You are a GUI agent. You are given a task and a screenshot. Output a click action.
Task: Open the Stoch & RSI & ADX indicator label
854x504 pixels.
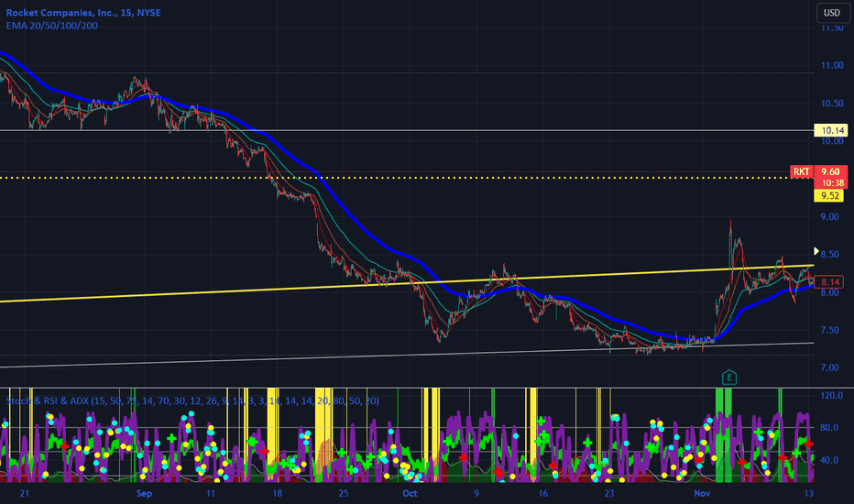tap(192, 401)
